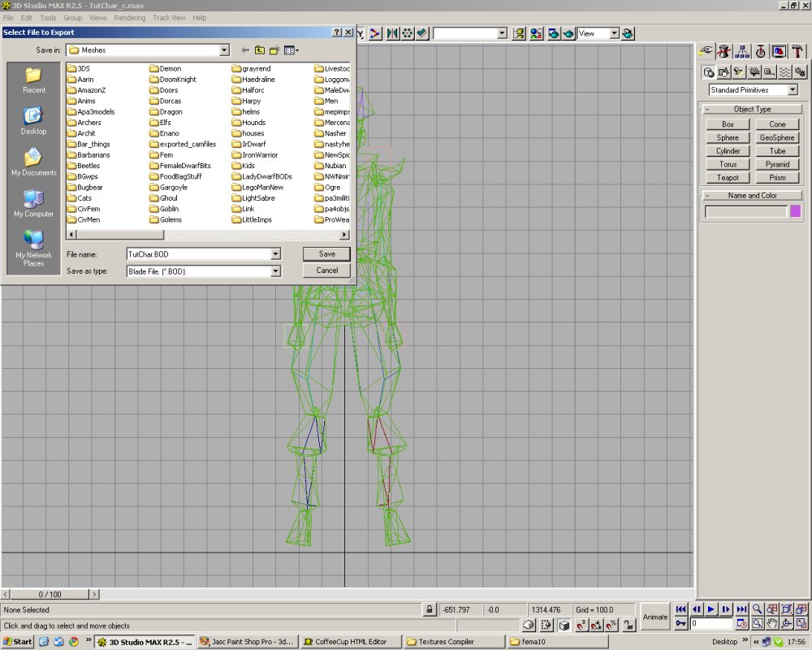The width and height of the screenshot is (812, 650).
Task: Open the Edit menu
Action: [27, 18]
